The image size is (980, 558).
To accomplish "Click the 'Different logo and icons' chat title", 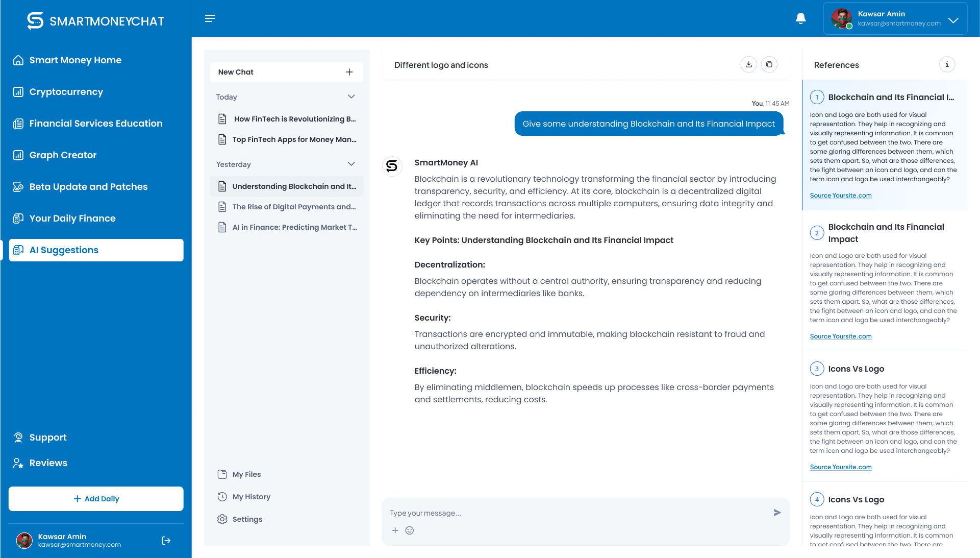I will tap(441, 65).
